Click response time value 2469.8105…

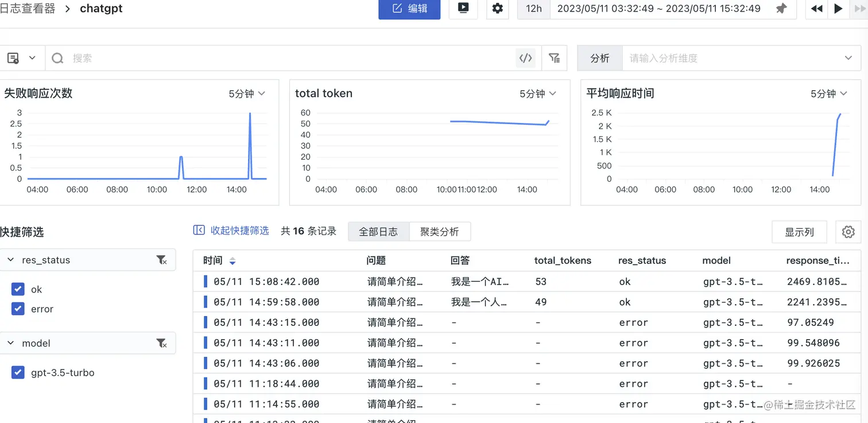pos(817,282)
